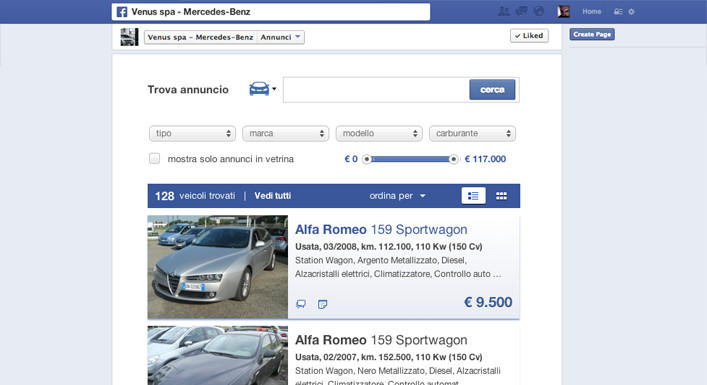Open the car vehicle type icon selector
707x385 pixels.
click(262, 89)
